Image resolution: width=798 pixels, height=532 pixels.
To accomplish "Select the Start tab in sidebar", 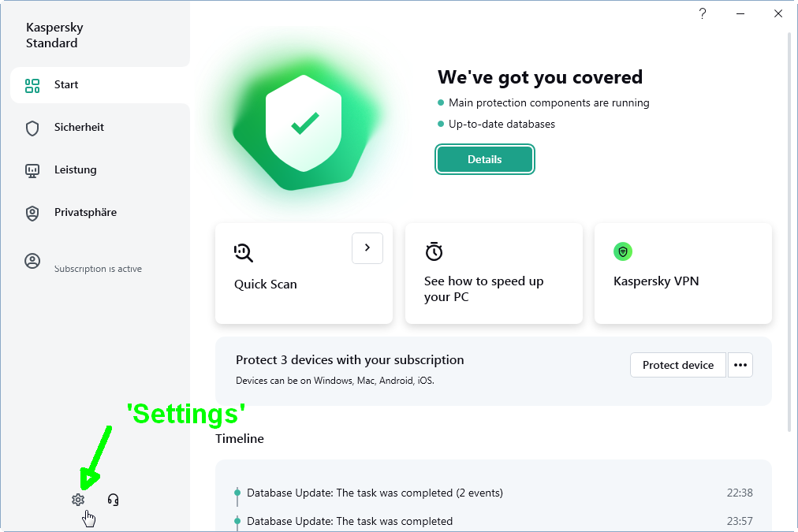I will (66, 85).
